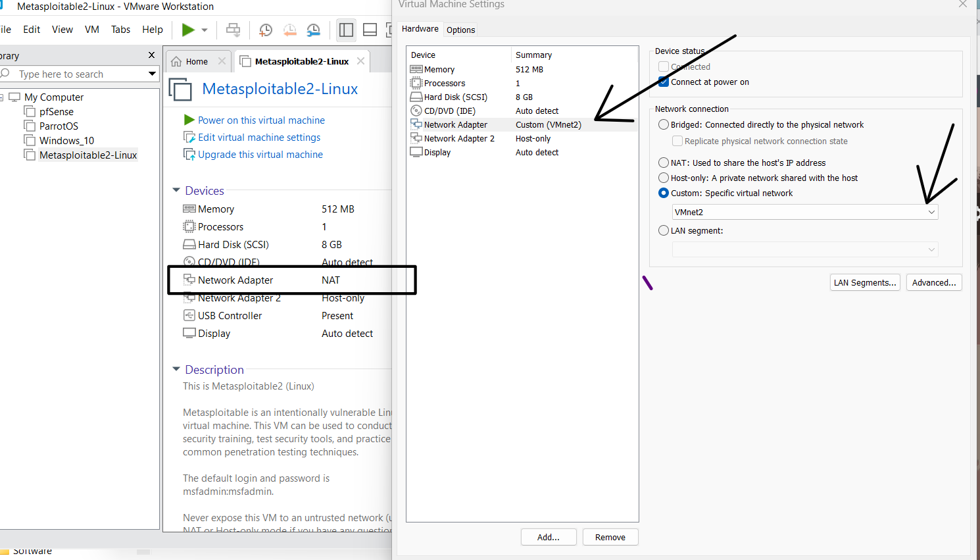Viewport: 980px width, 560px height.
Task: Open the Help menu
Action: click(x=153, y=30)
